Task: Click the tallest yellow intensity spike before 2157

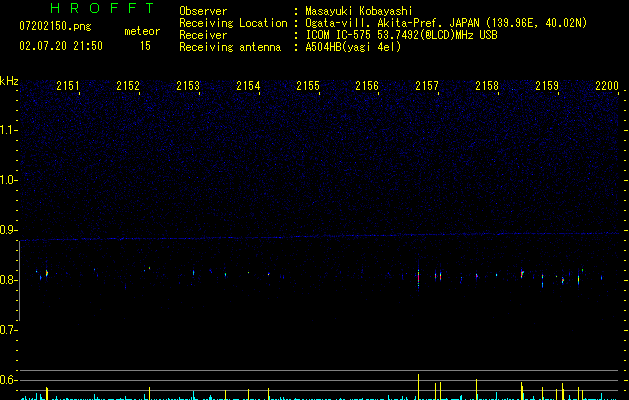Action: pos(418,387)
